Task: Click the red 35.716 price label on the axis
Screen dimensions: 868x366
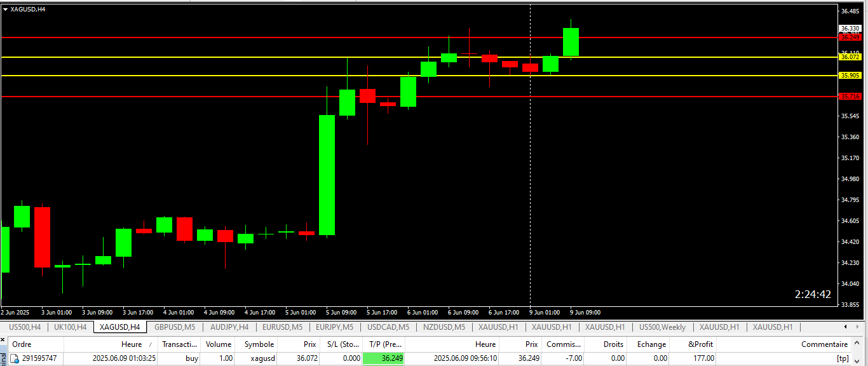Action: click(850, 97)
